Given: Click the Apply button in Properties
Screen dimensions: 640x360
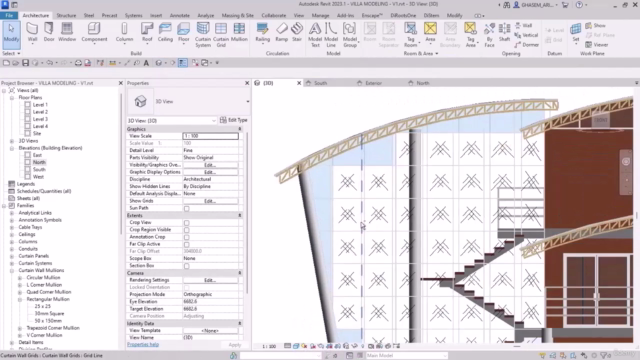Looking at the screenshot, I should click(x=235, y=345).
